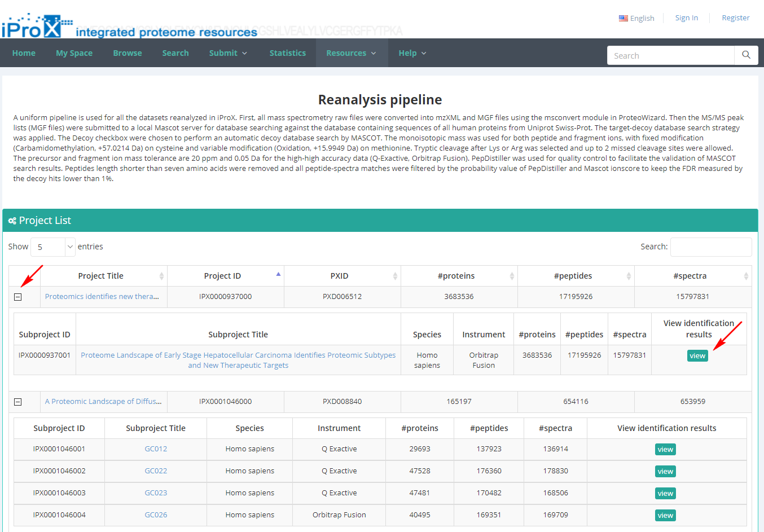Select the 165197 proteins value
764x532 pixels.
[x=459, y=402]
